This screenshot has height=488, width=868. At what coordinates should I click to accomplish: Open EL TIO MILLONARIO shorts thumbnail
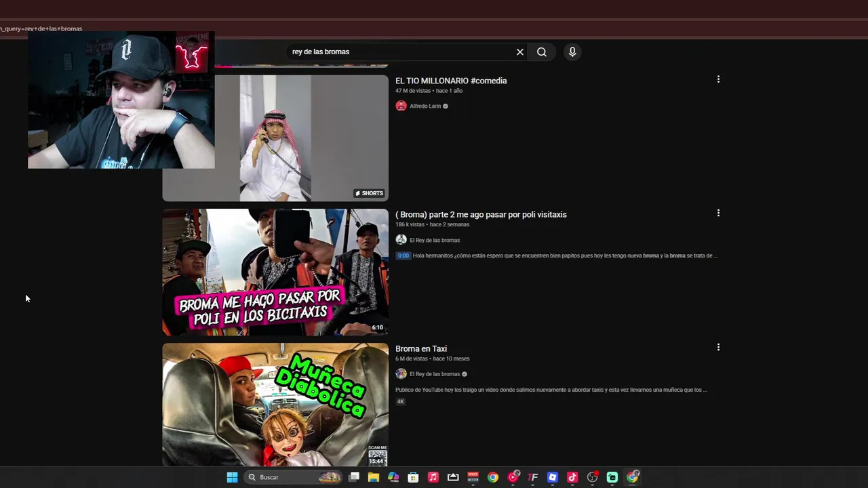275,138
